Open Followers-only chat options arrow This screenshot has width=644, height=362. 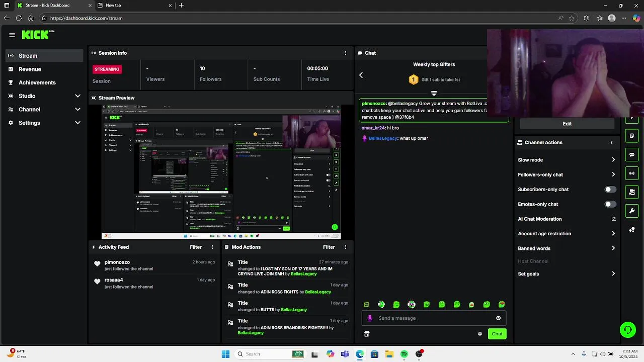(613, 174)
